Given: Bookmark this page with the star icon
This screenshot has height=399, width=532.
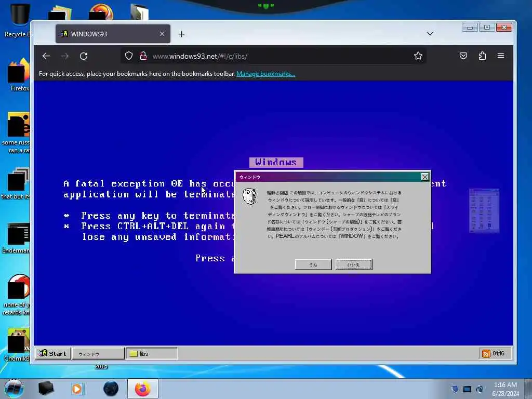Looking at the screenshot, I should tap(418, 56).
